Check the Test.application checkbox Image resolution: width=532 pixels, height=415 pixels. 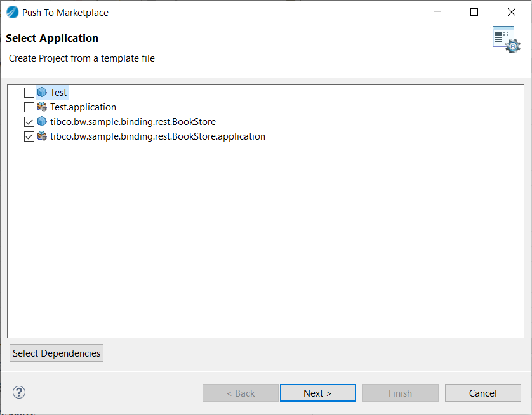[x=29, y=107]
